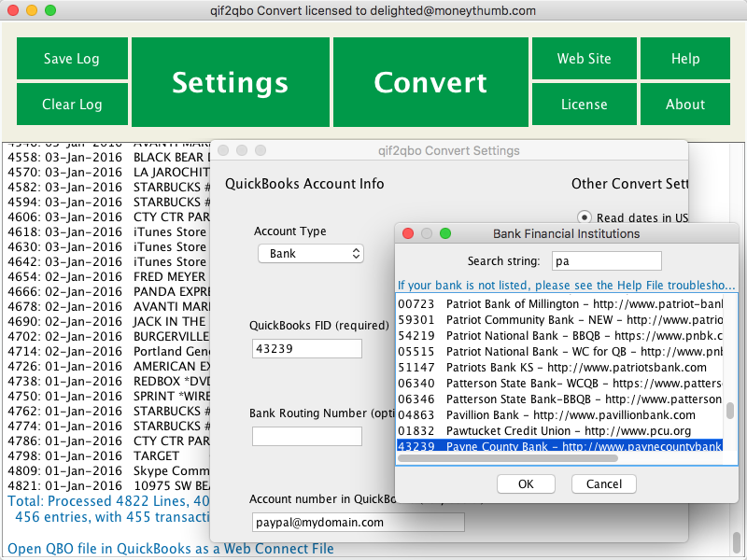Click log line 4702 BURGERVILLE
This screenshot has width=747, height=560.
108,336
